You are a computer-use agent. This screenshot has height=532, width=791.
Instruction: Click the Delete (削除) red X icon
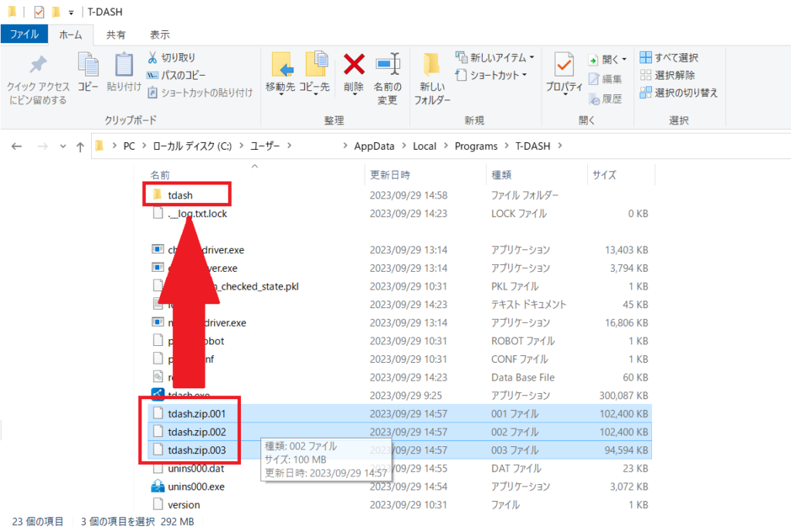click(x=354, y=64)
